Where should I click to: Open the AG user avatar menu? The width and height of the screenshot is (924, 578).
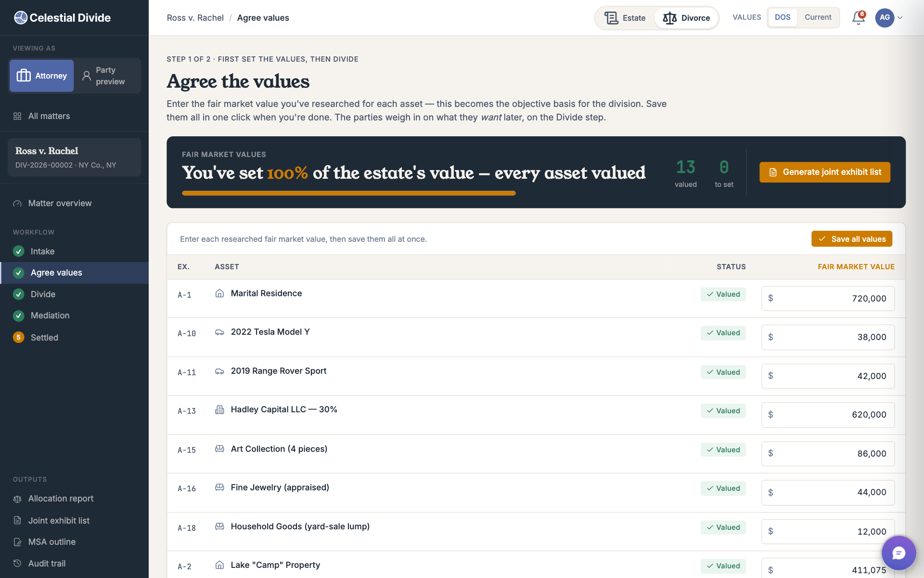click(x=885, y=18)
